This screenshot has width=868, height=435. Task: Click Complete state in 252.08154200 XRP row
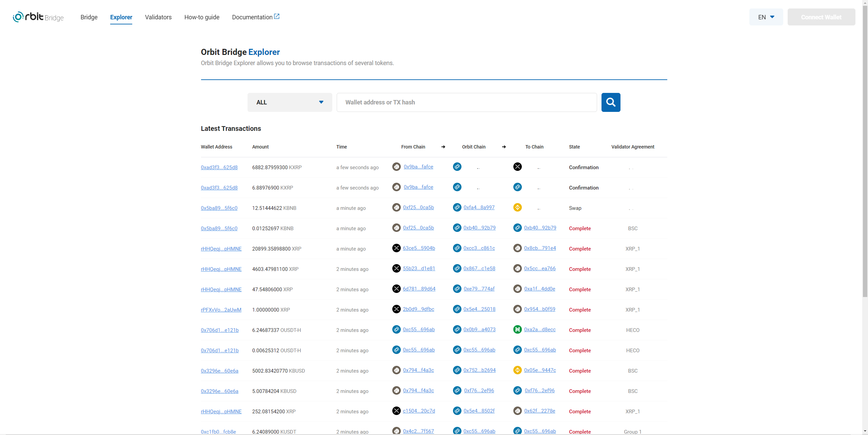pyautogui.click(x=580, y=412)
